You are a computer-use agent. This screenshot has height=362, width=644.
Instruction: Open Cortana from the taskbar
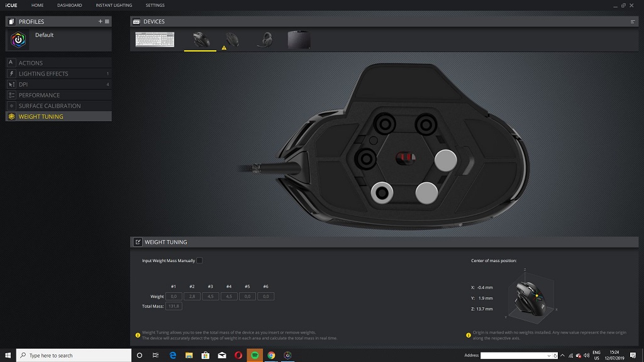tap(139, 356)
